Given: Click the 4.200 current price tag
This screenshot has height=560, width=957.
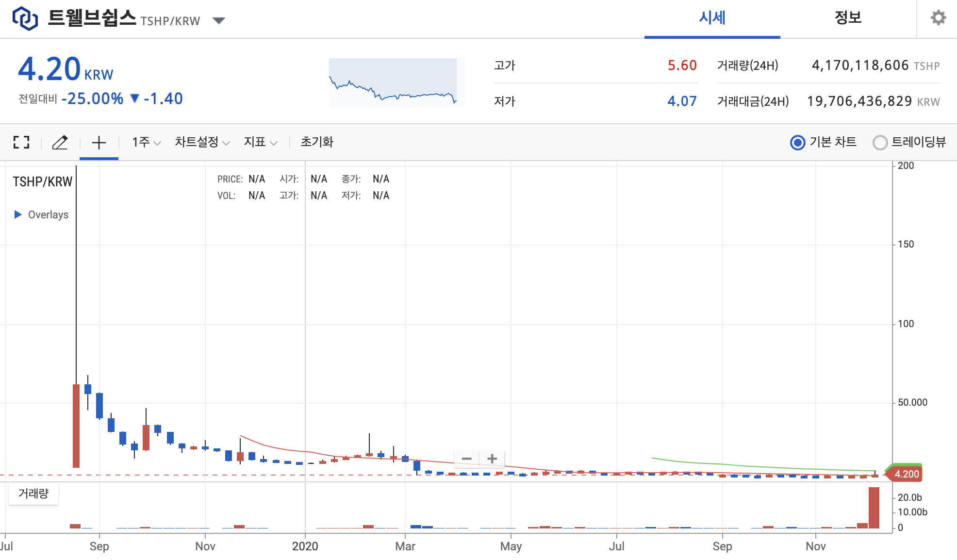Looking at the screenshot, I should pyautogui.click(x=906, y=474).
